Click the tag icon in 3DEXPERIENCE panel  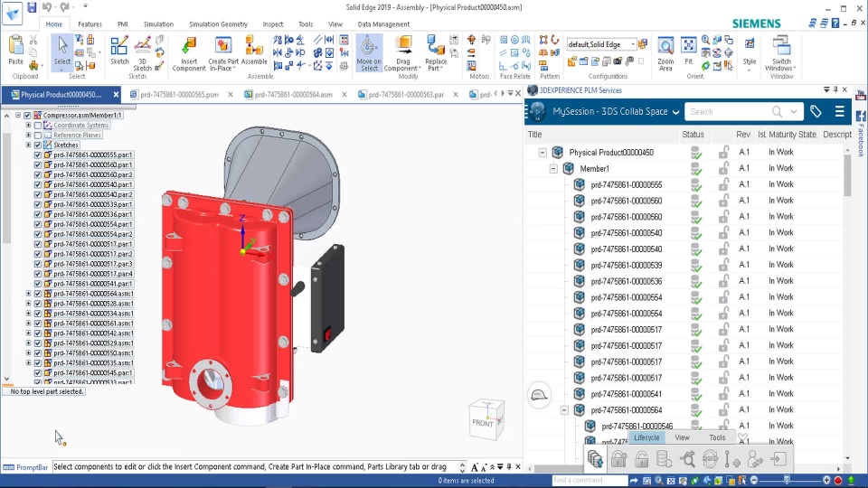point(816,111)
